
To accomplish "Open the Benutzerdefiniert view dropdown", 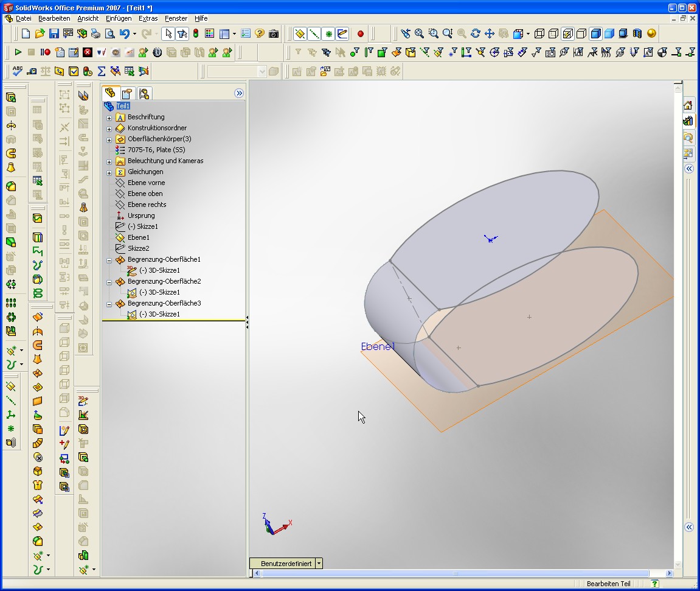I will click(x=319, y=564).
